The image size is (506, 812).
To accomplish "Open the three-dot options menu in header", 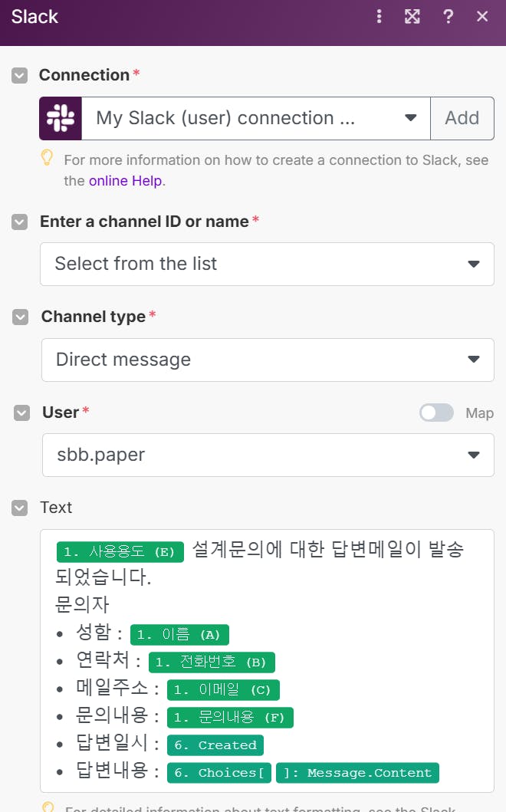I will pos(379,17).
